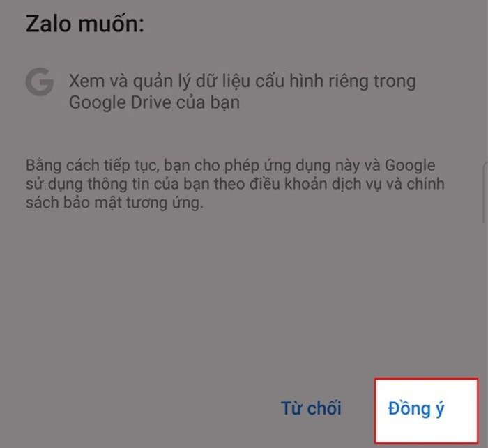The width and height of the screenshot is (488, 448).
Task: Click the red-outlined box around Đồng ý
Action: [427, 410]
